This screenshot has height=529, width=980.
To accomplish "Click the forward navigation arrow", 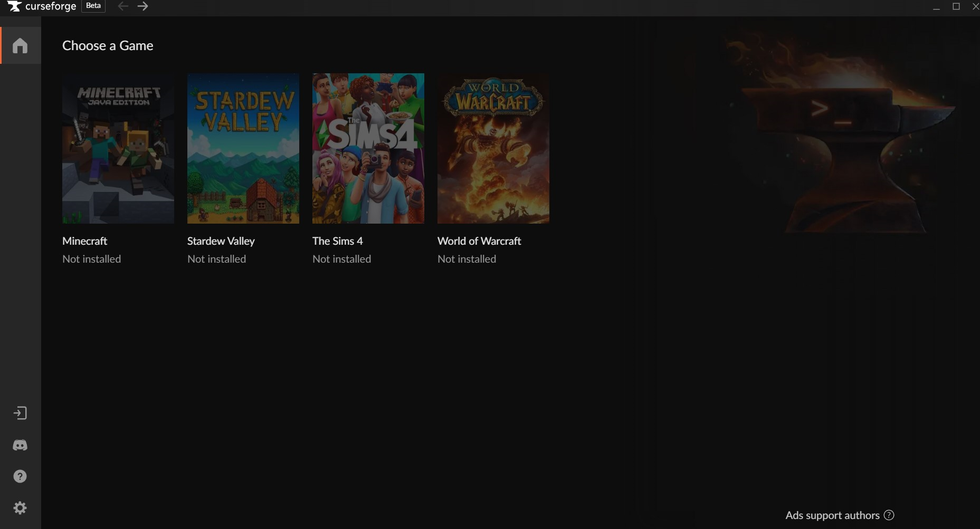I will click(142, 6).
